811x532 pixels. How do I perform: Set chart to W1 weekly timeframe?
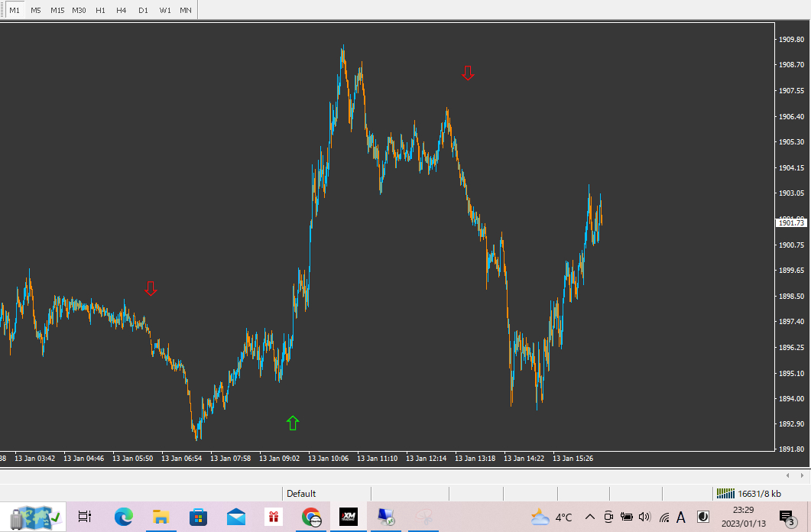(x=165, y=11)
